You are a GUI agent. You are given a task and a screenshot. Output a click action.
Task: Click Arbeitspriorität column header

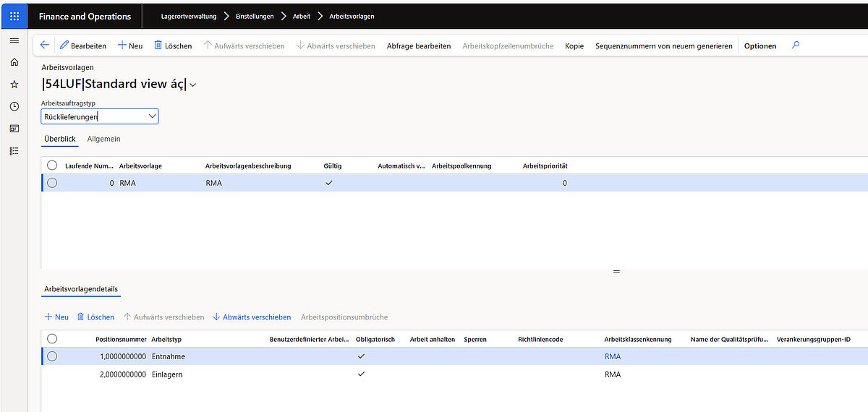pyautogui.click(x=545, y=166)
